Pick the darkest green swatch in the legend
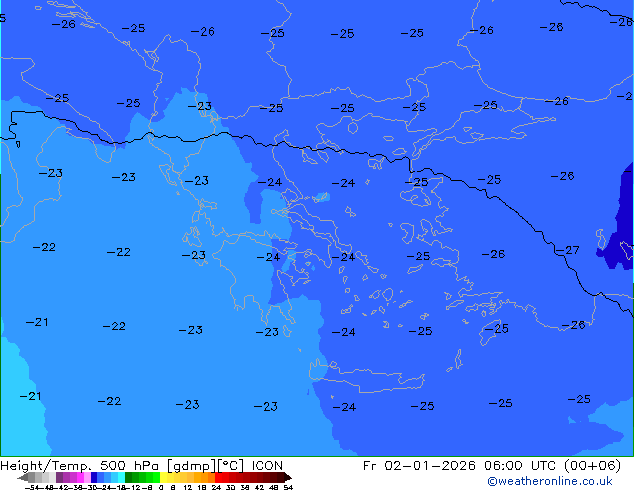 click(129, 477)
